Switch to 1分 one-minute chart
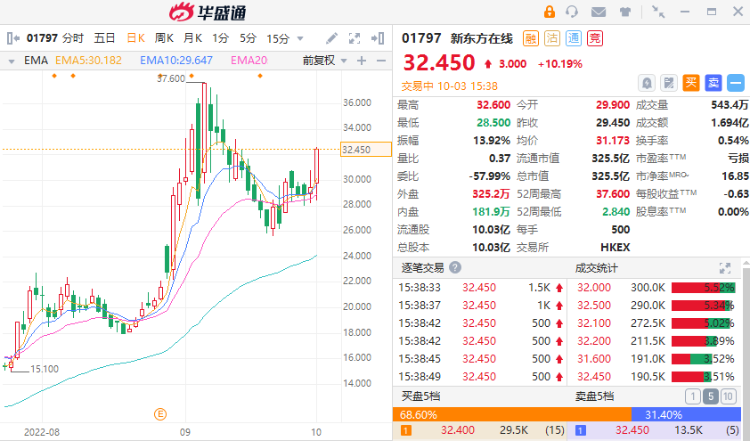 point(221,38)
